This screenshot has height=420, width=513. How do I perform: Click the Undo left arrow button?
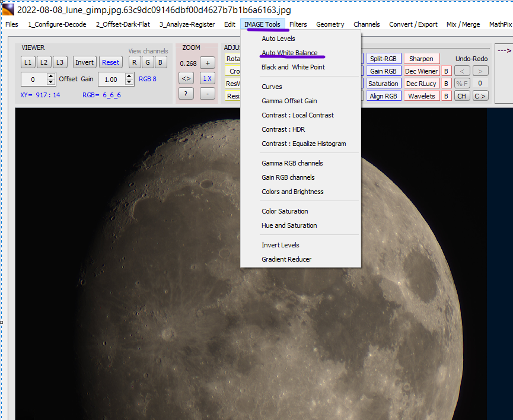pyautogui.click(x=462, y=71)
